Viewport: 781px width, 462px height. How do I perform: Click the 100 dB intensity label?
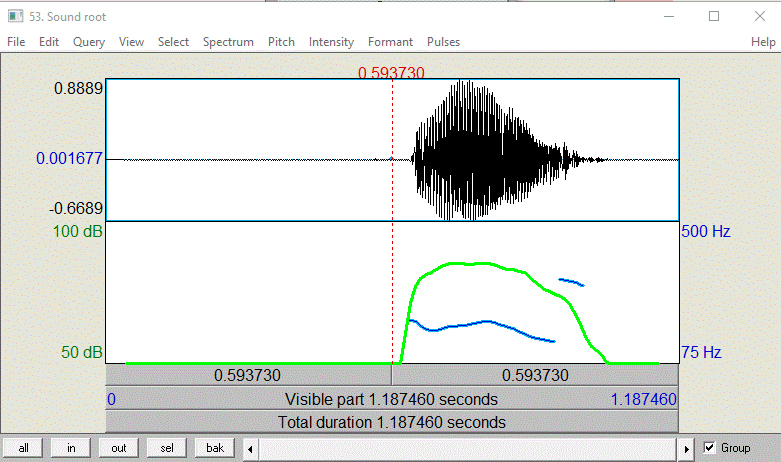pyautogui.click(x=78, y=231)
